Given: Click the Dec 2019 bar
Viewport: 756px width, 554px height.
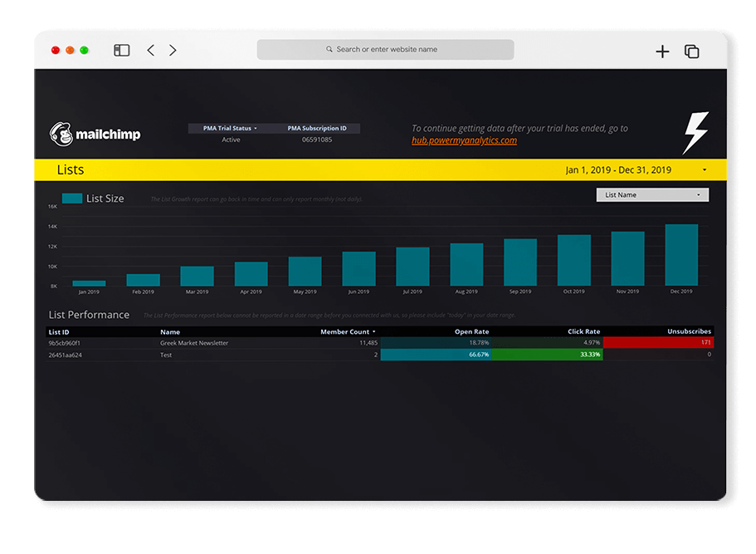Looking at the screenshot, I should [x=681, y=255].
